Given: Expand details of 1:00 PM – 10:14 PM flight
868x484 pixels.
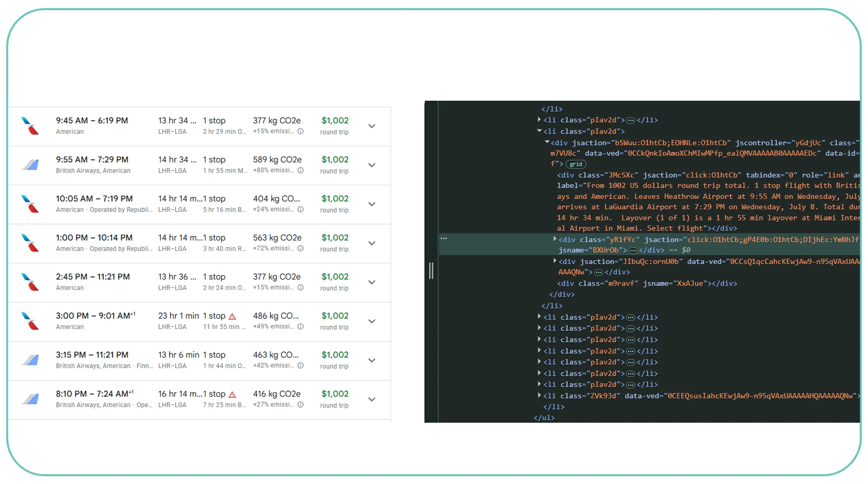Looking at the screenshot, I should point(372,243).
